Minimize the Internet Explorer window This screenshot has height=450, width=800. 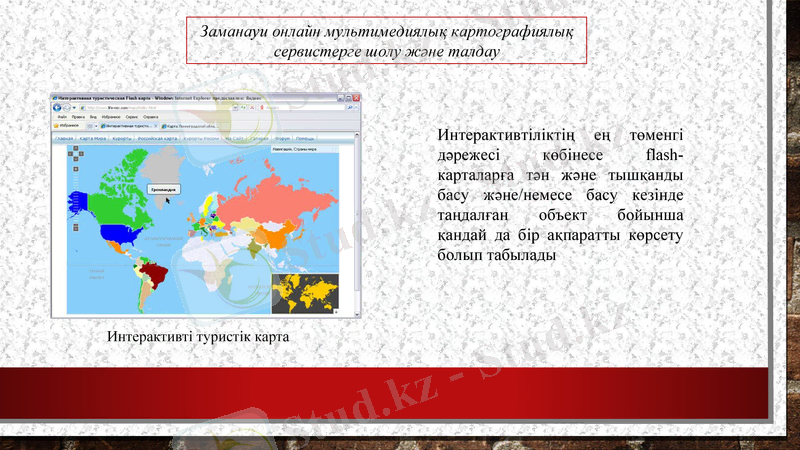[340, 98]
